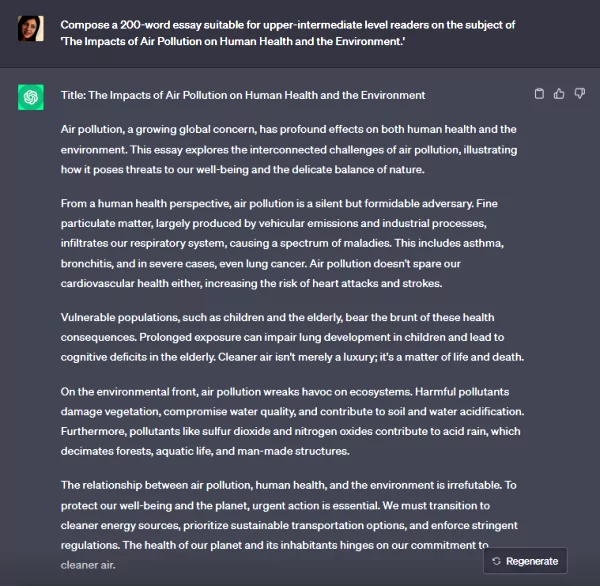Screen dimensions: 600x586
Task: Click the user profile photo
Action: click(31, 28)
